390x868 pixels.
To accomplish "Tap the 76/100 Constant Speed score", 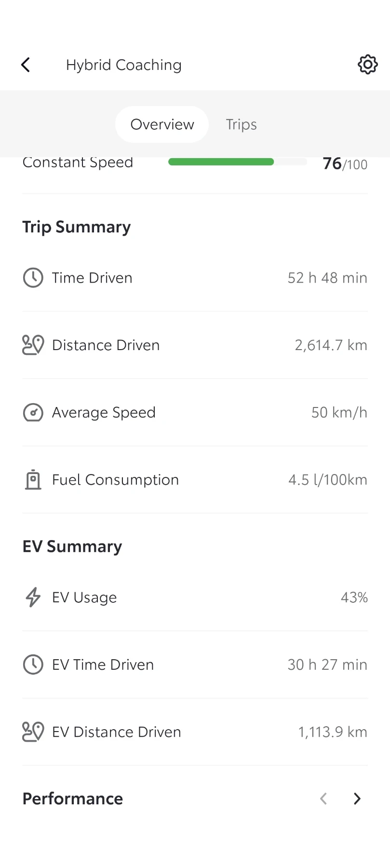I will point(345,164).
